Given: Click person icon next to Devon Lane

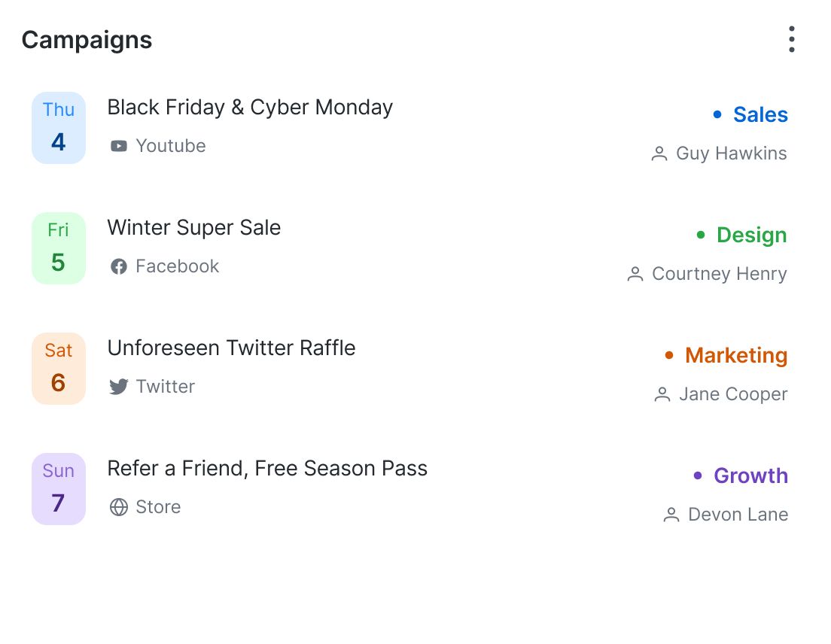Looking at the screenshot, I should (671, 515).
